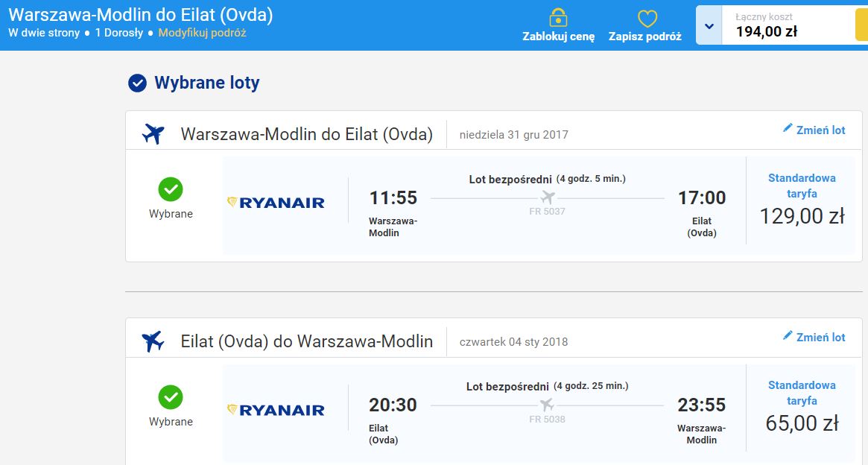868x465 pixels.
Task: Toggle the green Wybrane check for return flight
Action: 171,397
